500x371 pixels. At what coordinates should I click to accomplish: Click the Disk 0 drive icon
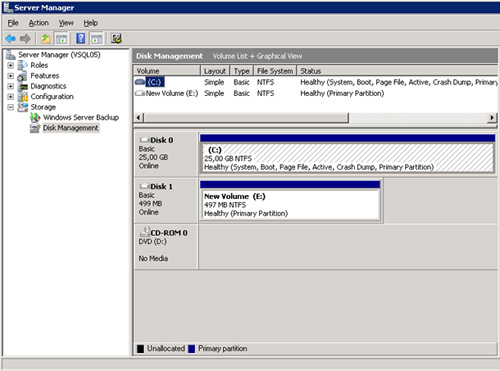point(145,140)
